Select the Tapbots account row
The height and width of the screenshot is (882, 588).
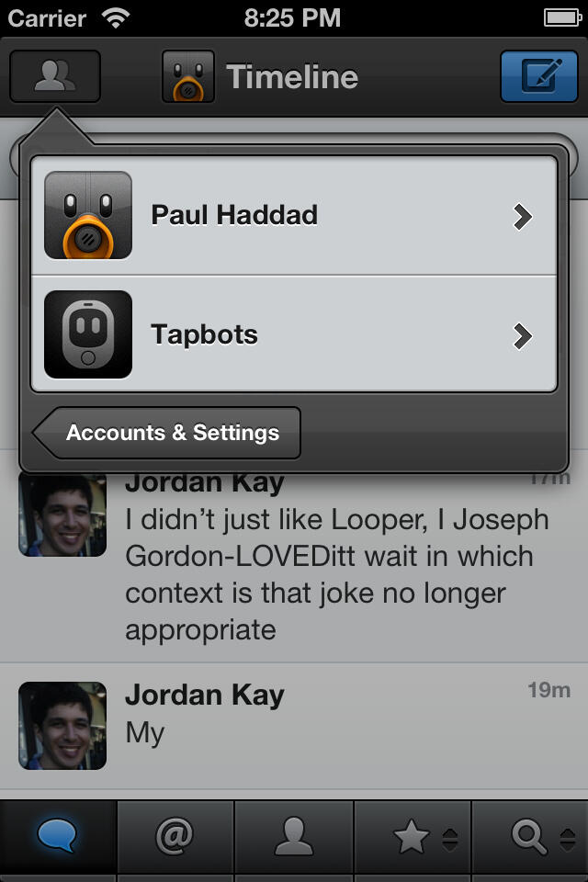click(294, 334)
